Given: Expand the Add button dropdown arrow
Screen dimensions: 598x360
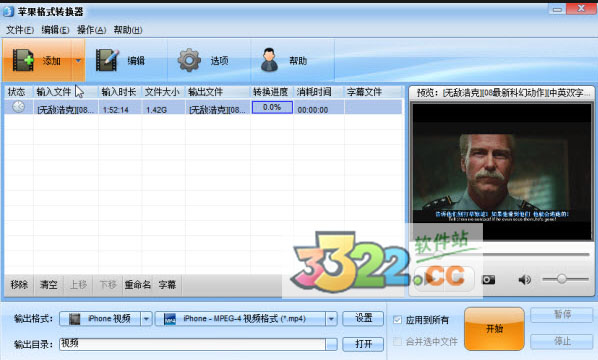Looking at the screenshot, I should [x=78, y=60].
